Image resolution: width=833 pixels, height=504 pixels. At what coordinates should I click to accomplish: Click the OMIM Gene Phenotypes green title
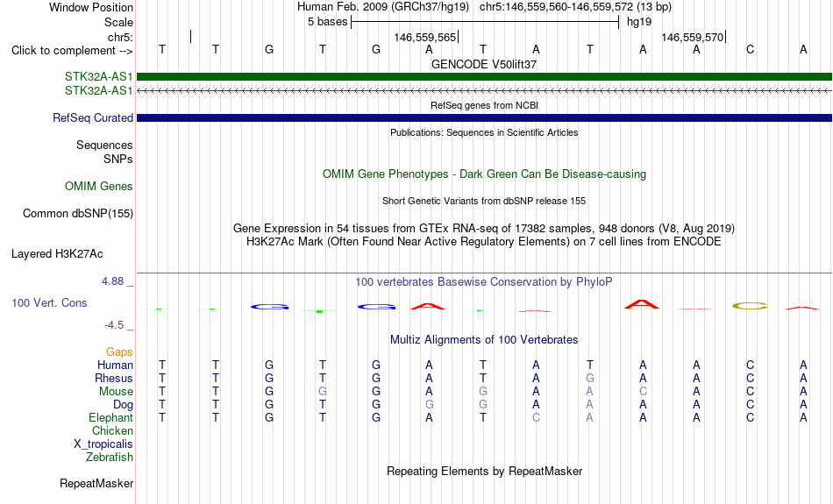tap(485, 174)
